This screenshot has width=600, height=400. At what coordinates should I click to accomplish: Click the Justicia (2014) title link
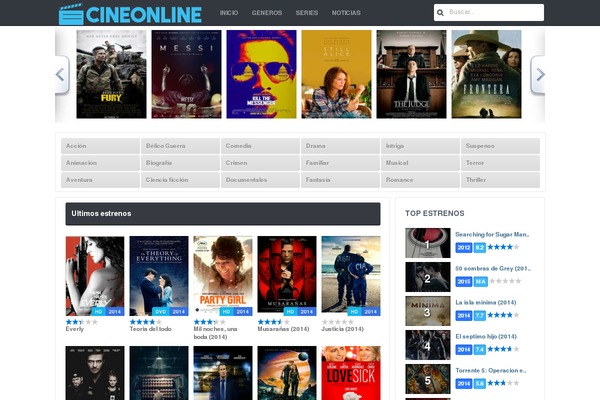coord(342,329)
